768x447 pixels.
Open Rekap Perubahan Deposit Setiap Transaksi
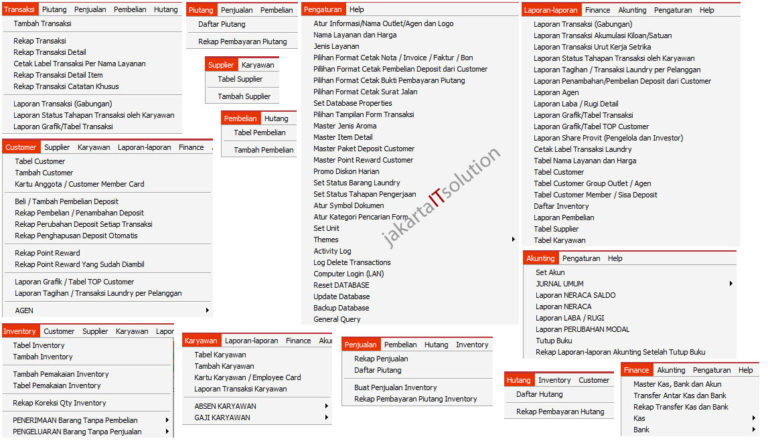point(83,224)
